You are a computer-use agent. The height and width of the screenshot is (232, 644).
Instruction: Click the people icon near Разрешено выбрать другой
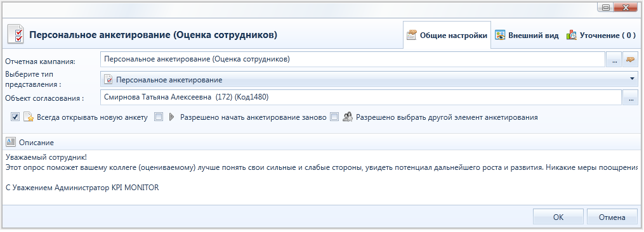[x=348, y=117]
